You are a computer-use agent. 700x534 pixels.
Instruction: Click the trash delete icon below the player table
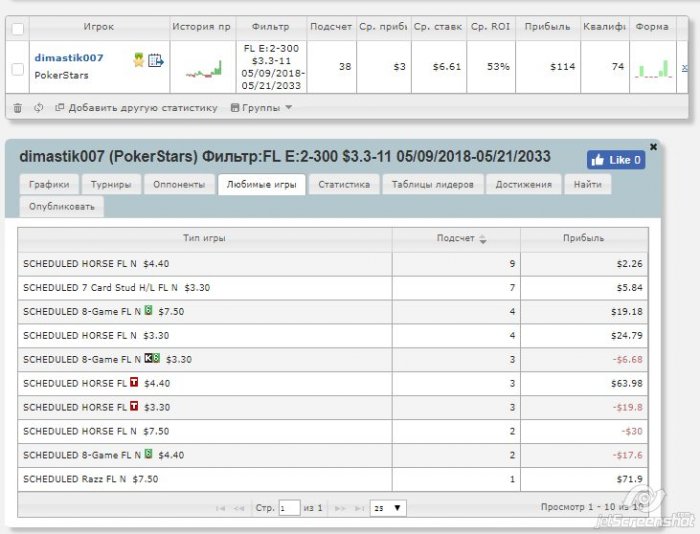click(17, 108)
